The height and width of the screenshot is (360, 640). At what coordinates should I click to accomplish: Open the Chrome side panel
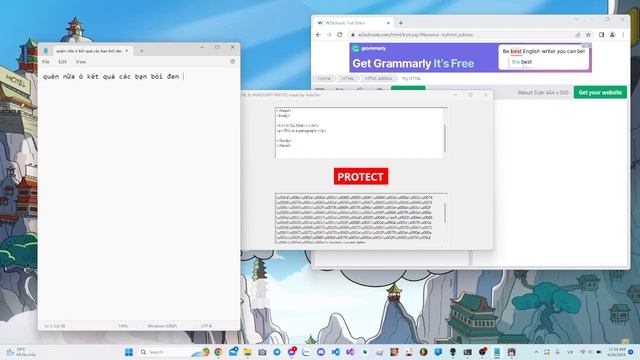[602, 35]
